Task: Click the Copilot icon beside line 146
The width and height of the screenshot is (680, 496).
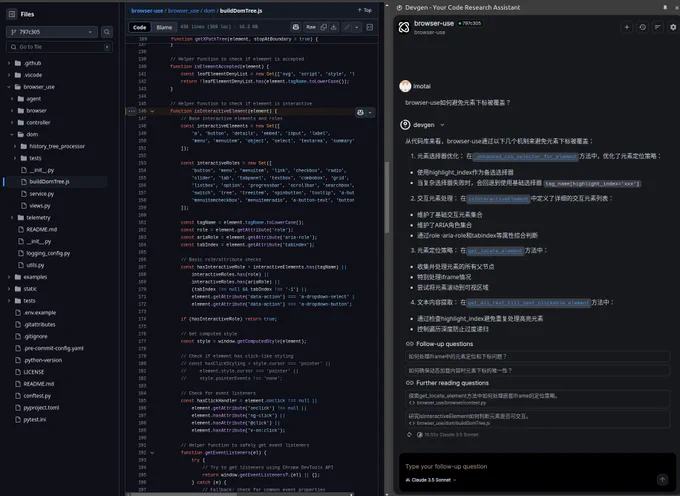Action: click(360, 112)
